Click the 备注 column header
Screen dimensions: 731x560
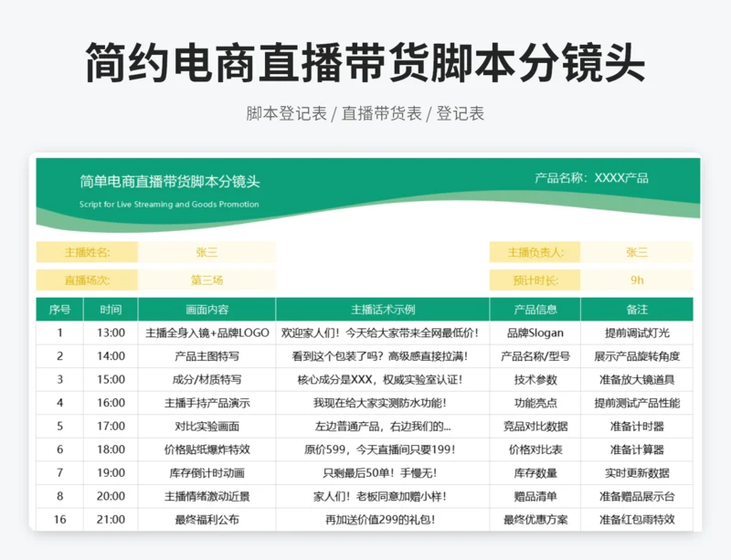click(x=637, y=309)
